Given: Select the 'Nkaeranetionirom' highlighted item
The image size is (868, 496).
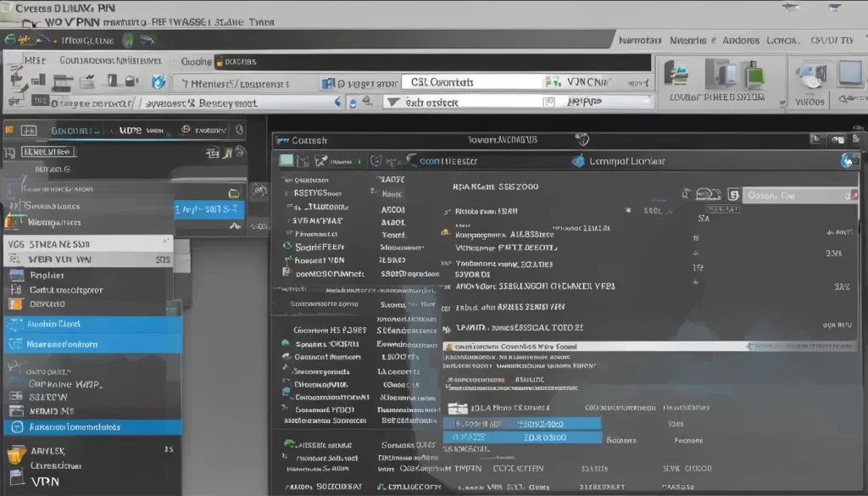Looking at the screenshot, I should point(92,343).
